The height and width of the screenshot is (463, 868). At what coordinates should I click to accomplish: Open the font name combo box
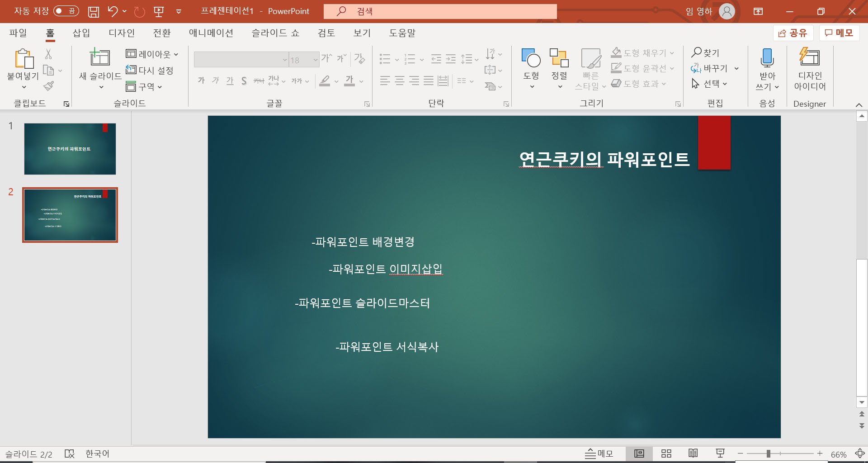coord(241,60)
